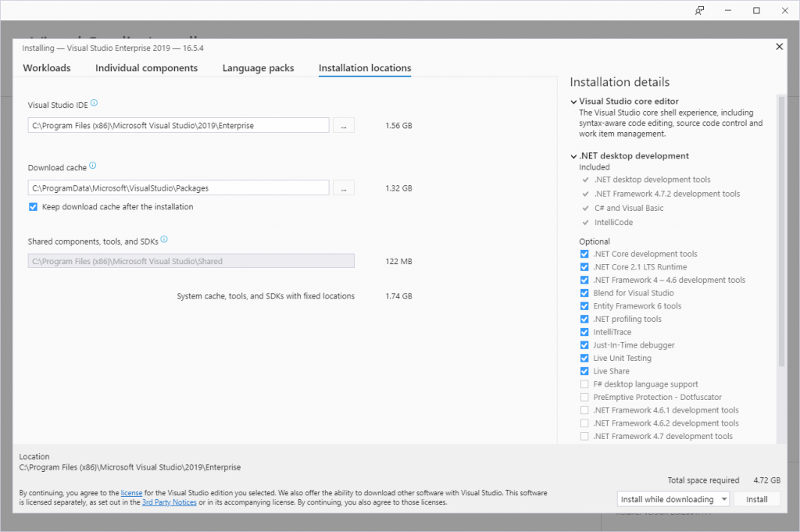Click the C# and Visual Basic item

(629, 208)
